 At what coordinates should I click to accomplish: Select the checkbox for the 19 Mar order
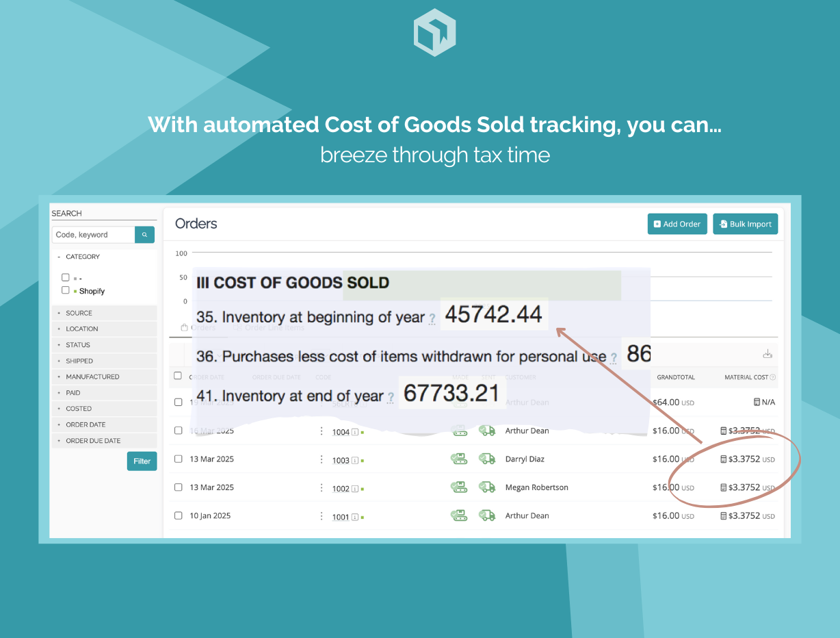coord(178,402)
